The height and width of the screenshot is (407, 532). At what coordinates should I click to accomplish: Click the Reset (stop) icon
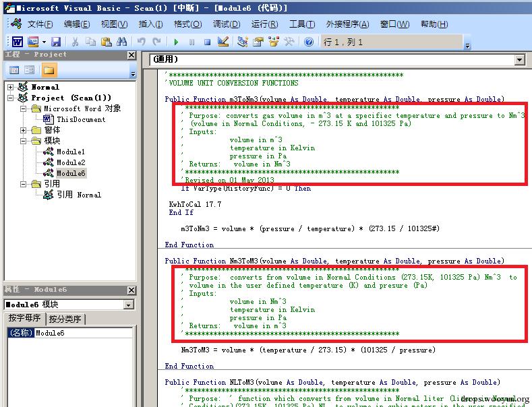point(207,42)
